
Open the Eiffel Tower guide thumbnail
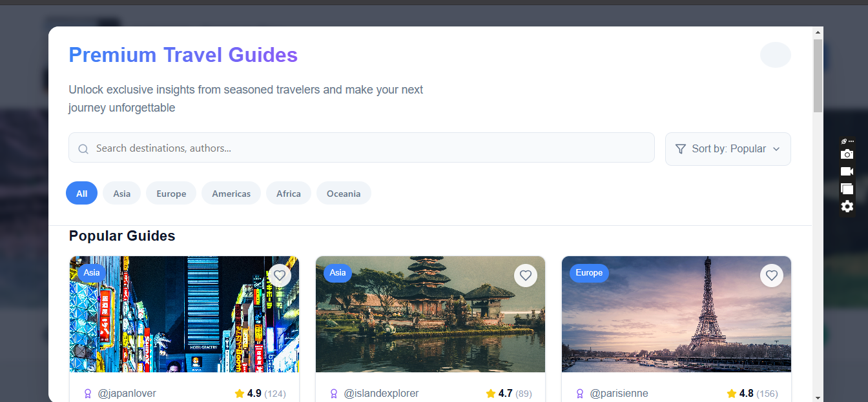click(676, 314)
